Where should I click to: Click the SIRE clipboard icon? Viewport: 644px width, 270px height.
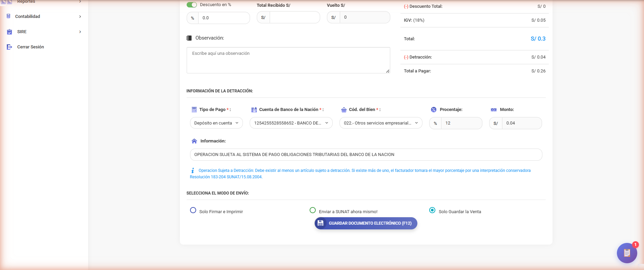point(9,32)
